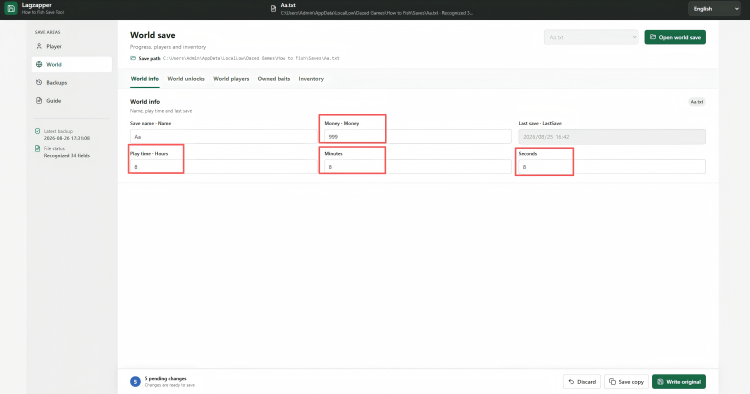The image size is (750, 394).
Task: Click the File status icon
Action: click(37, 149)
